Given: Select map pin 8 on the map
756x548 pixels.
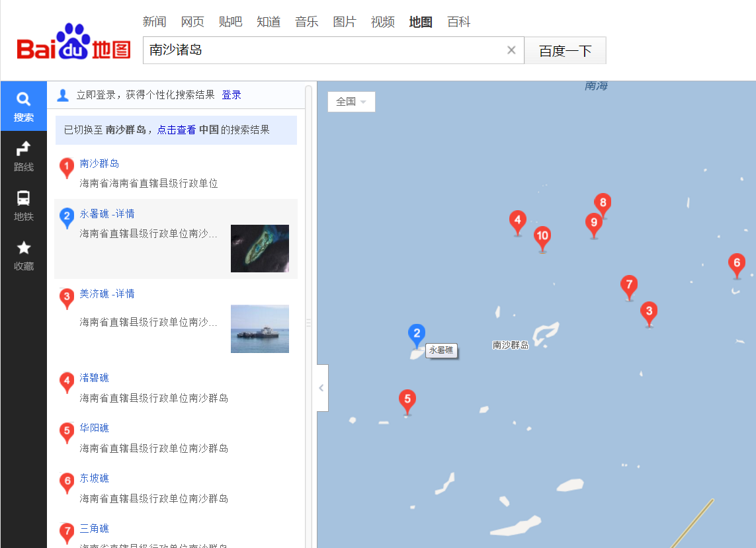Looking at the screenshot, I should click(x=603, y=205).
